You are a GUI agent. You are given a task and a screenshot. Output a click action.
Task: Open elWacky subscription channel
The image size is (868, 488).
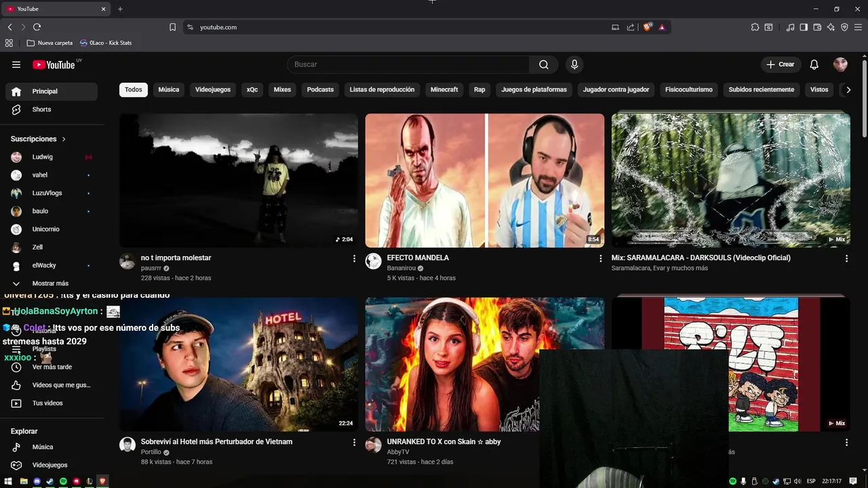(x=52, y=266)
